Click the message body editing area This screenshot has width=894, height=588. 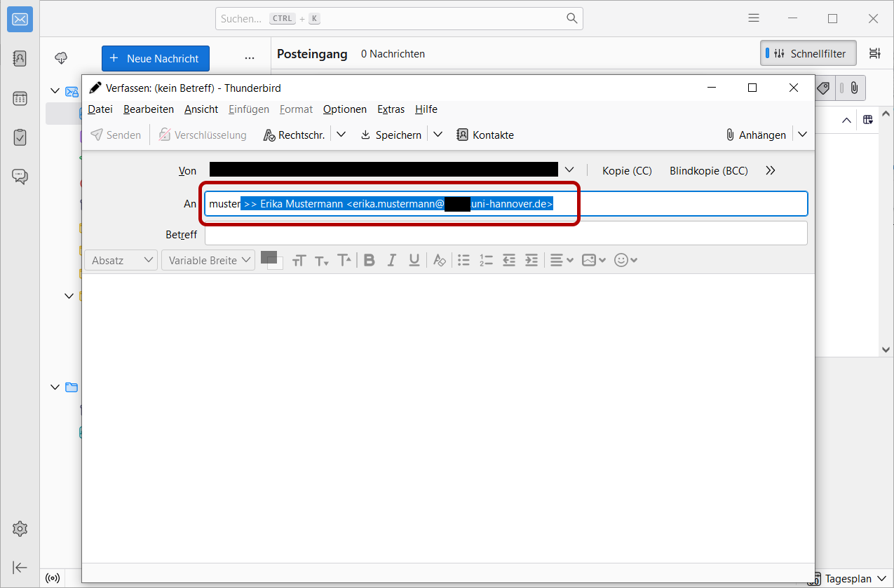[448, 418]
